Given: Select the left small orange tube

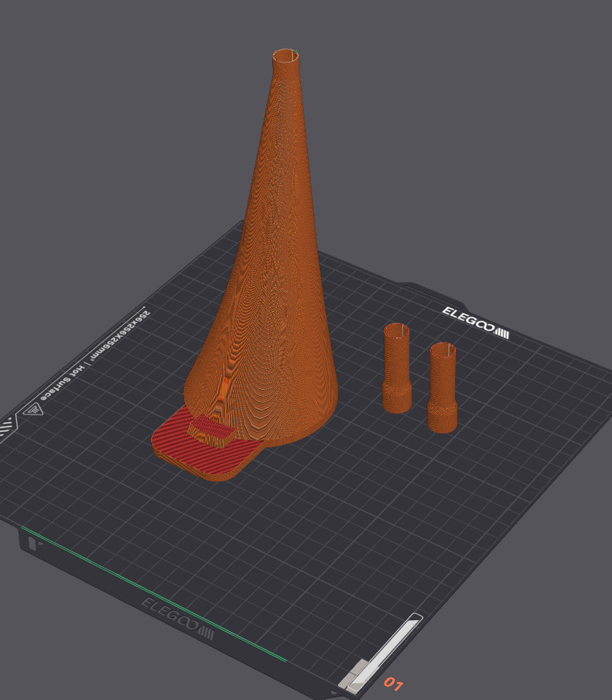Looking at the screenshot, I should pyautogui.click(x=397, y=368).
